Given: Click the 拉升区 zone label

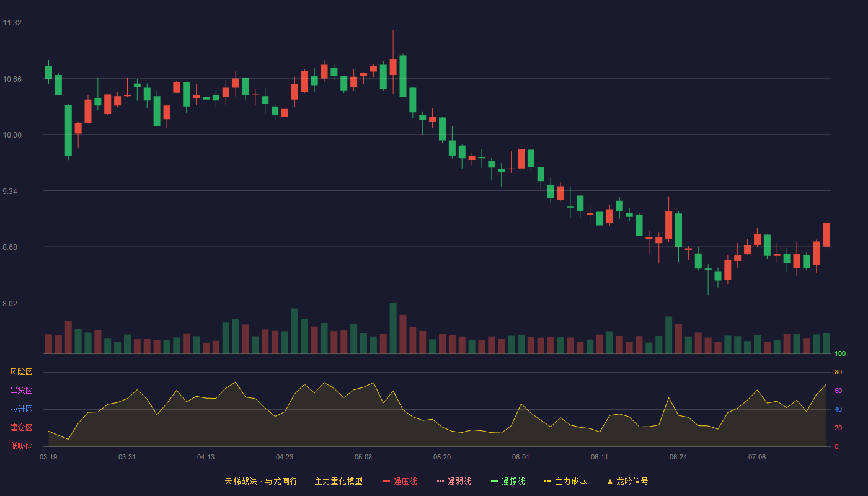Looking at the screenshot, I should point(21,409).
